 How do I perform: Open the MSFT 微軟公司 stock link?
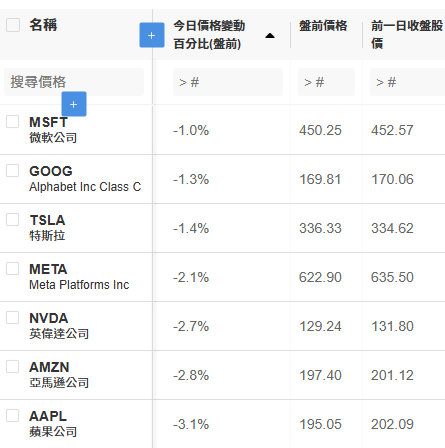[53, 130]
